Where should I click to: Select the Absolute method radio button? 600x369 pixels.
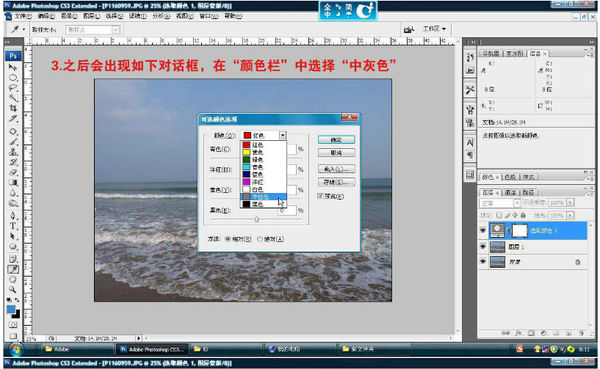[260, 239]
